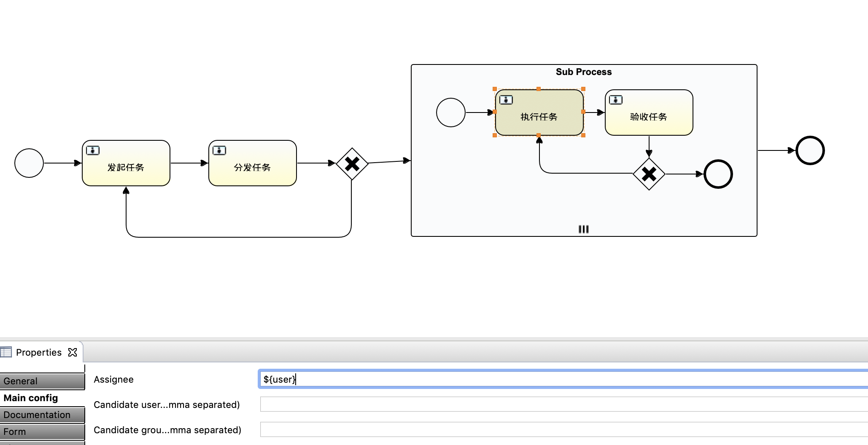
Task: Select the flow from 验收任务 to gateway
Action: click(649, 147)
